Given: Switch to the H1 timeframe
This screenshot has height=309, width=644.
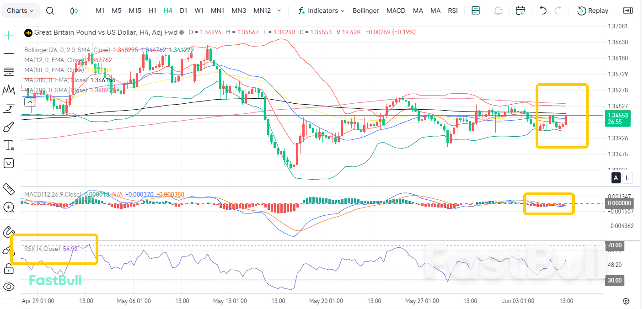Looking at the screenshot, I should 153,11.
